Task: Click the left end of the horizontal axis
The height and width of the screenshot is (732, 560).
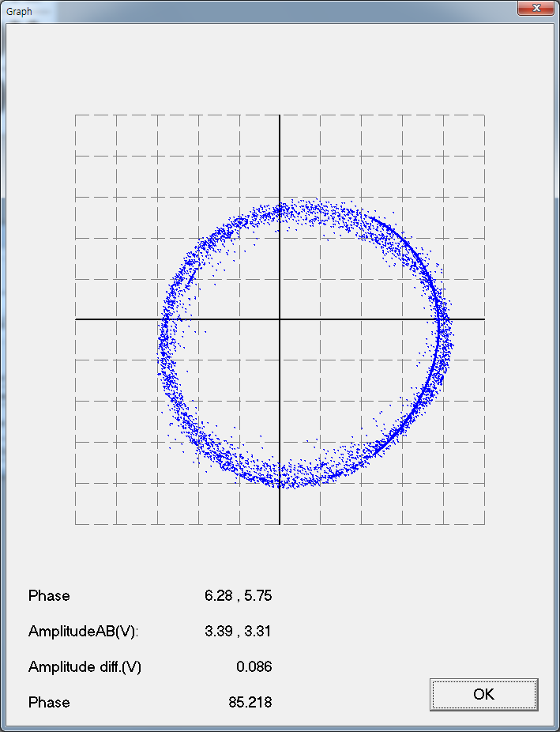Action: (x=77, y=319)
